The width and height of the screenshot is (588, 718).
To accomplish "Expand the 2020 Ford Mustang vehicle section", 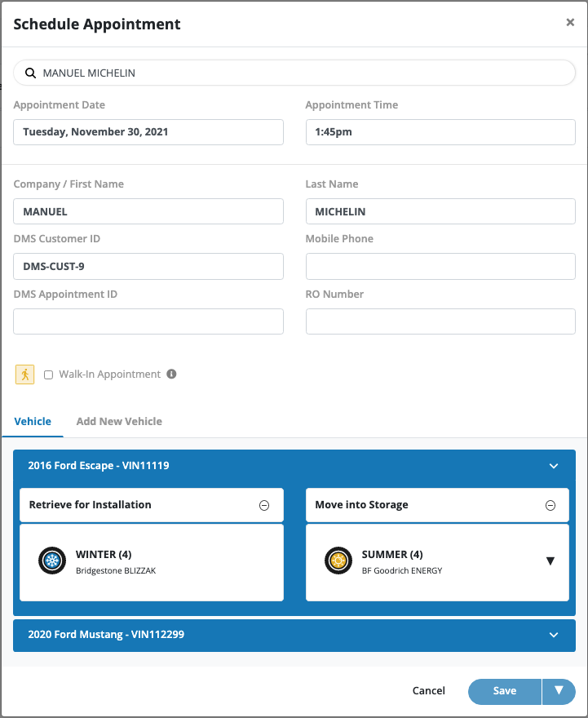I will (x=554, y=635).
